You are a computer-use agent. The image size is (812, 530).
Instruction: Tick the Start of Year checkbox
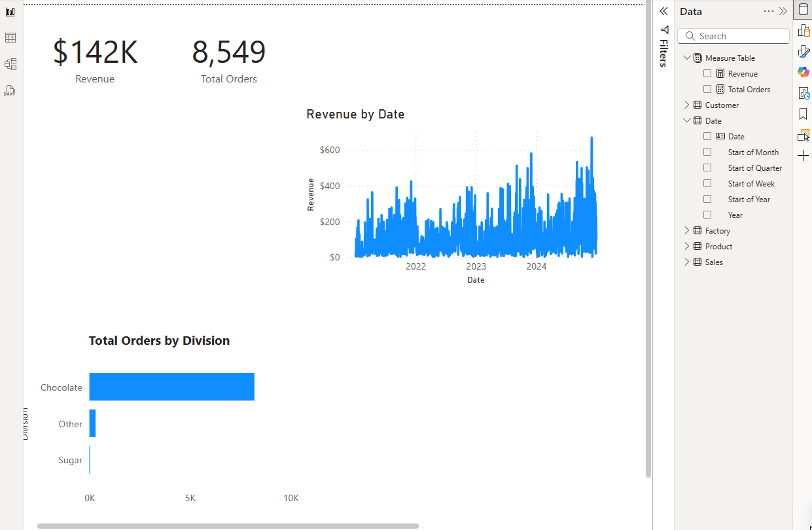(707, 200)
